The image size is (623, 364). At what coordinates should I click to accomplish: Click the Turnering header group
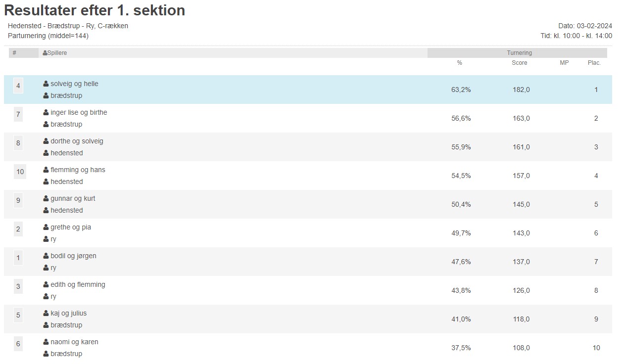coord(519,53)
